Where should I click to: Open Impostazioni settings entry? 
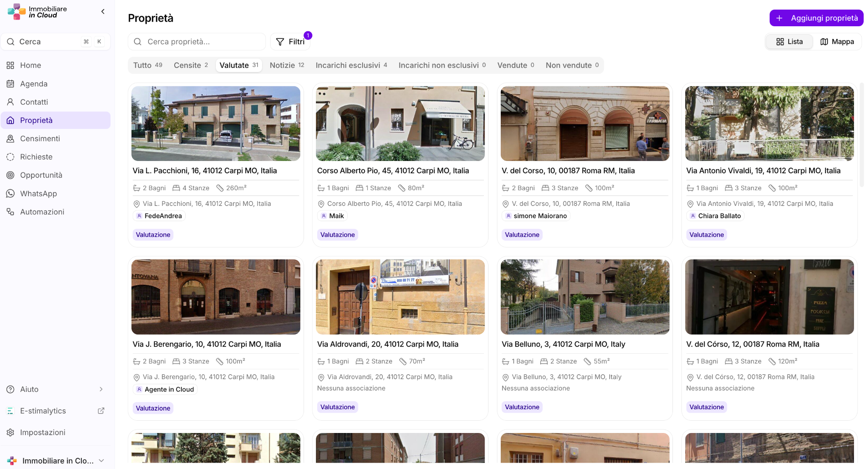click(56, 433)
